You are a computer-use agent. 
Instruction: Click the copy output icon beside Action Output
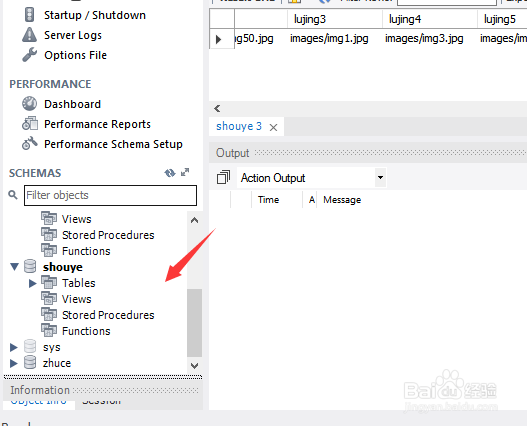coord(224,177)
